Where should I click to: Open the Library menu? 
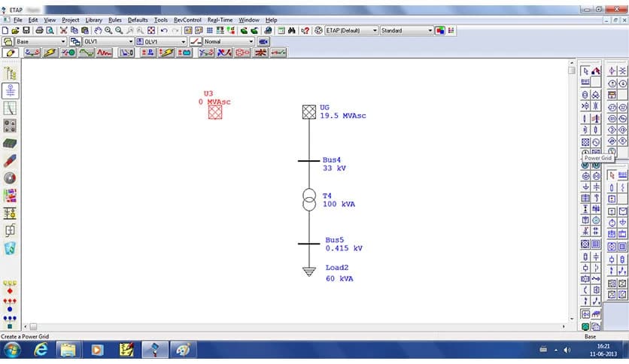(94, 20)
